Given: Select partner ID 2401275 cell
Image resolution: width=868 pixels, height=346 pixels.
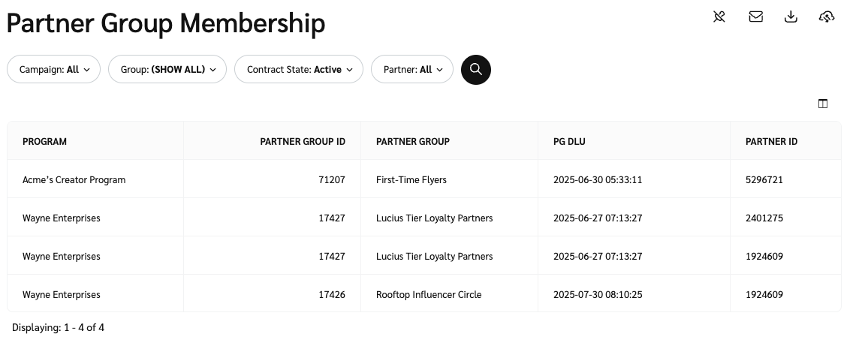Looking at the screenshot, I should point(764,218).
